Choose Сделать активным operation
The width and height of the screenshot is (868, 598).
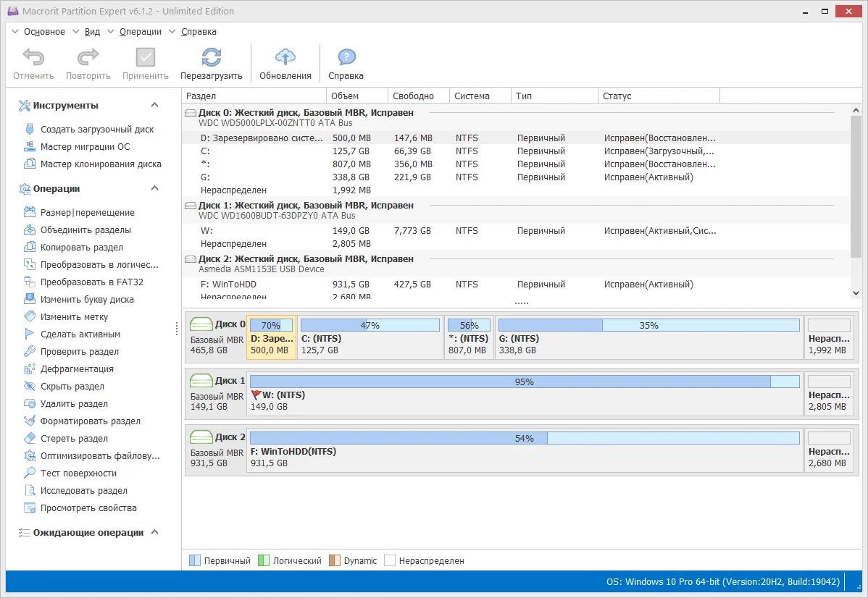[x=80, y=334]
